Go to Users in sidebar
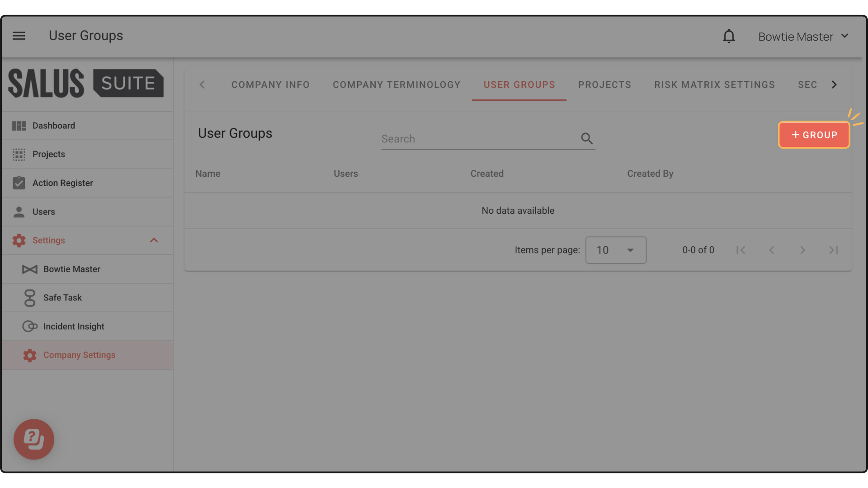The height and width of the screenshot is (488, 868). coord(43,212)
